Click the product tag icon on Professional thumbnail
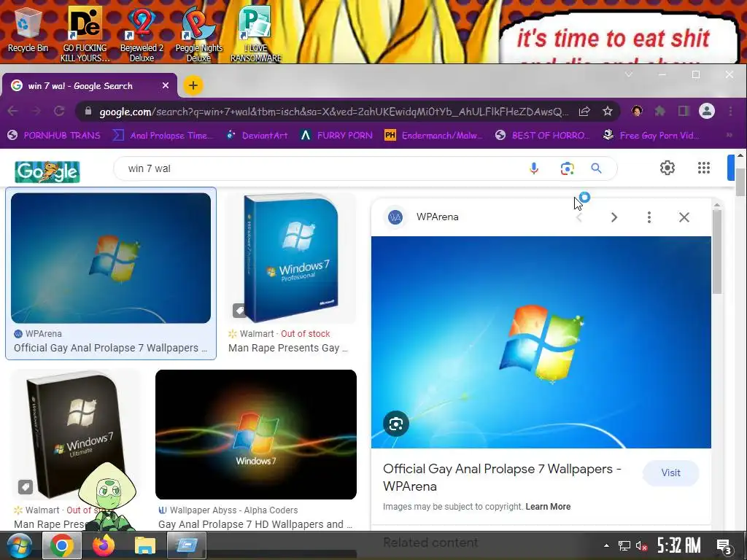 click(239, 311)
